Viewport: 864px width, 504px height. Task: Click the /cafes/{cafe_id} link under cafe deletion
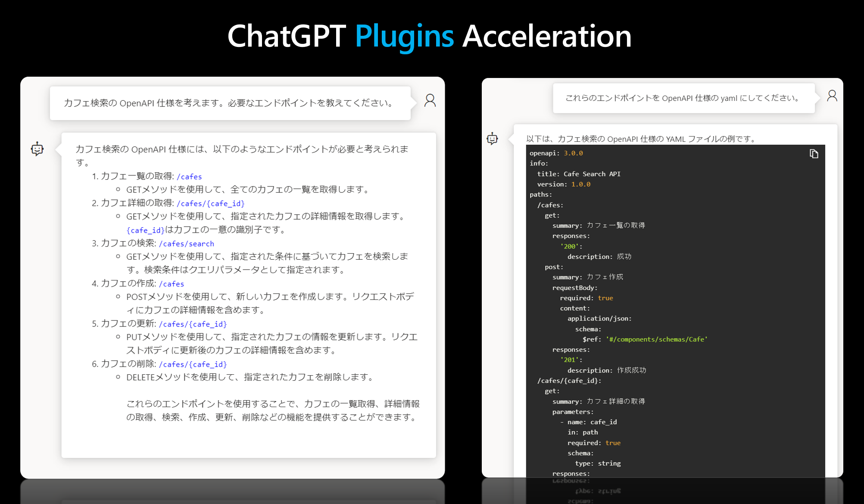(x=193, y=364)
